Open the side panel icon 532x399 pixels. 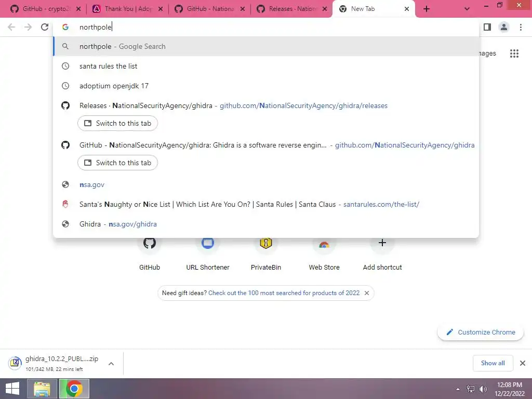[x=487, y=27]
